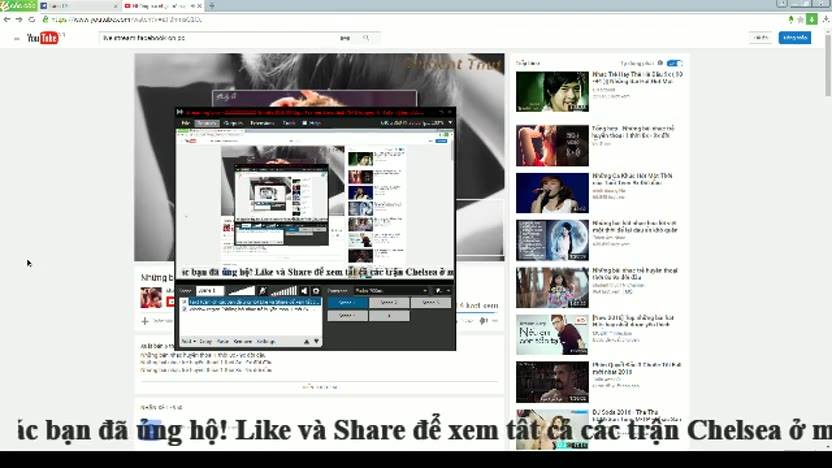Open the YouTube guide hamburger menu

tap(16, 38)
